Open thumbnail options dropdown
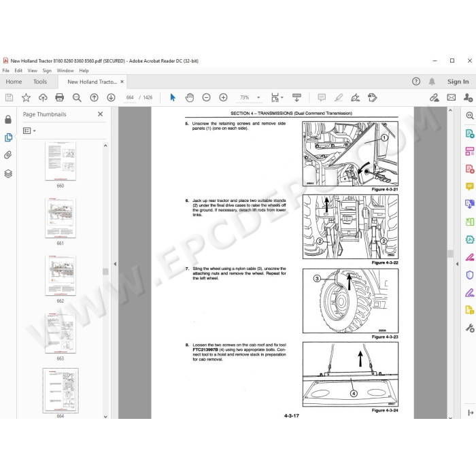Viewport: 476px width, 476px height. click(29, 131)
